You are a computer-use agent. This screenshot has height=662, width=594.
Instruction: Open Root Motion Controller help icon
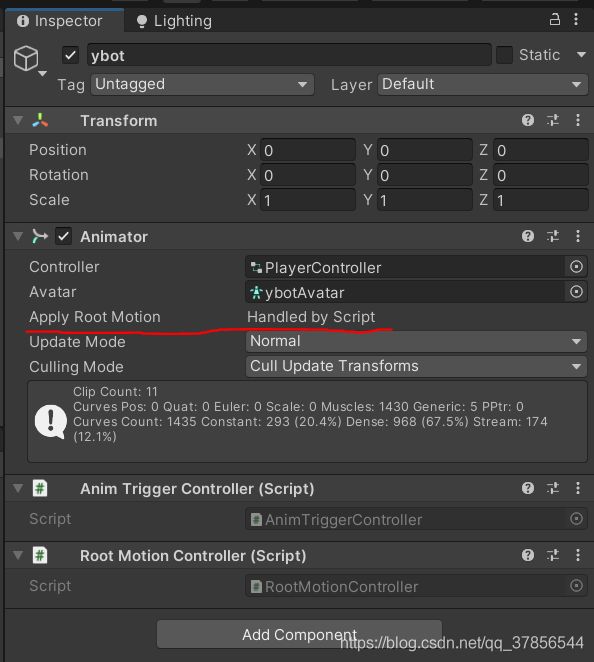tap(528, 555)
